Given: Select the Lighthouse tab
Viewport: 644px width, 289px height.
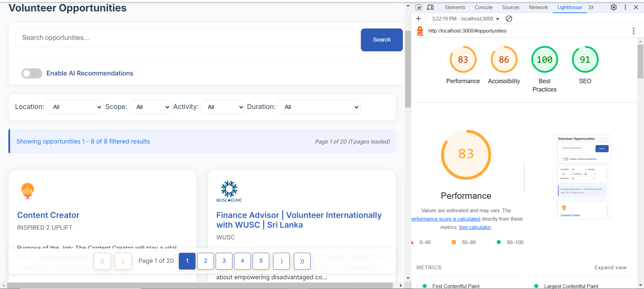Looking at the screenshot, I should coord(570,7).
